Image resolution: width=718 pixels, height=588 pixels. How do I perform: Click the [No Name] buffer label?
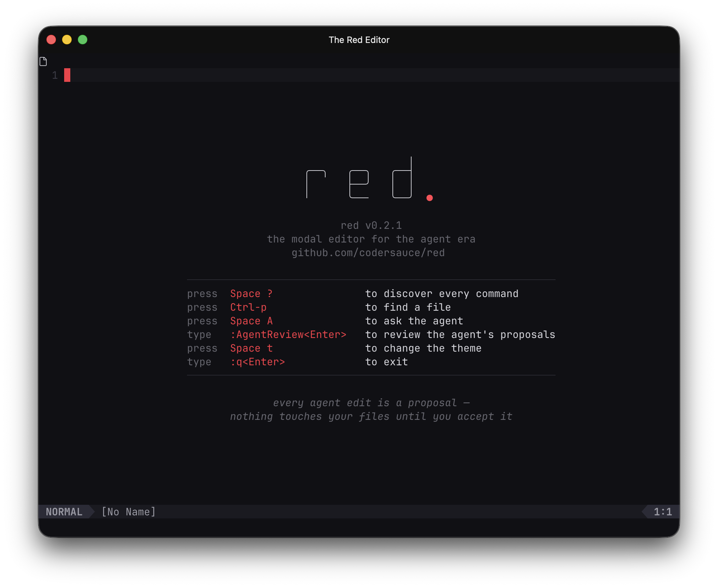[x=129, y=512]
